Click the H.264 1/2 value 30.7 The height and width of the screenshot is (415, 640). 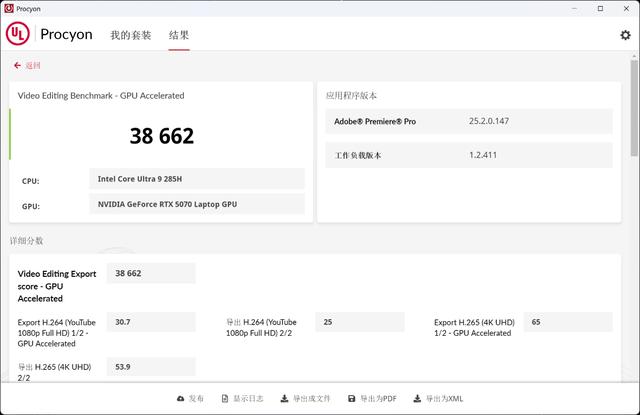pyautogui.click(x=151, y=322)
